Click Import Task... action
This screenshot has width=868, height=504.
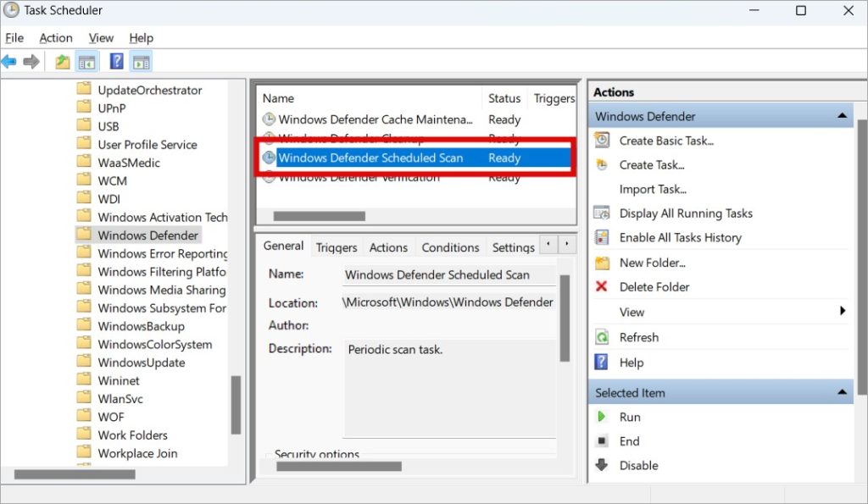tap(653, 189)
